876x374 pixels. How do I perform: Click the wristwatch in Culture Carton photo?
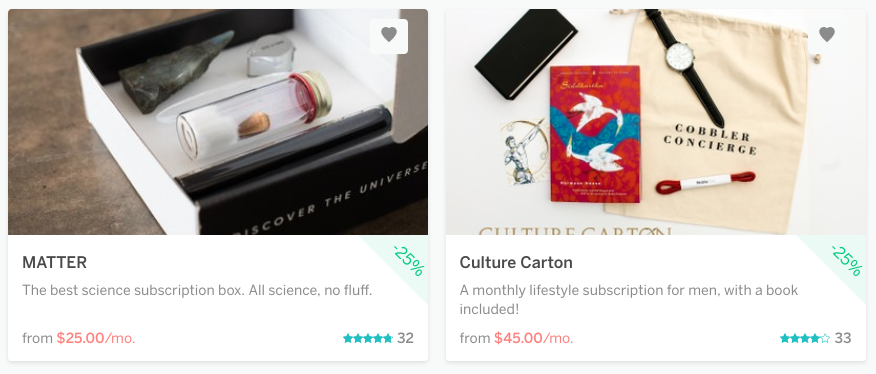click(684, 64)
